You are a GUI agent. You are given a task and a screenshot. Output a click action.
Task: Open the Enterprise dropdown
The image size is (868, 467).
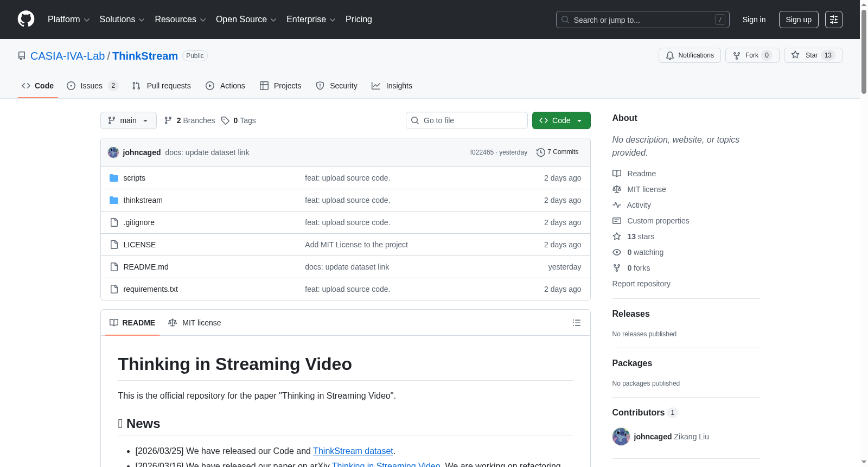click(x=311, y=20)
